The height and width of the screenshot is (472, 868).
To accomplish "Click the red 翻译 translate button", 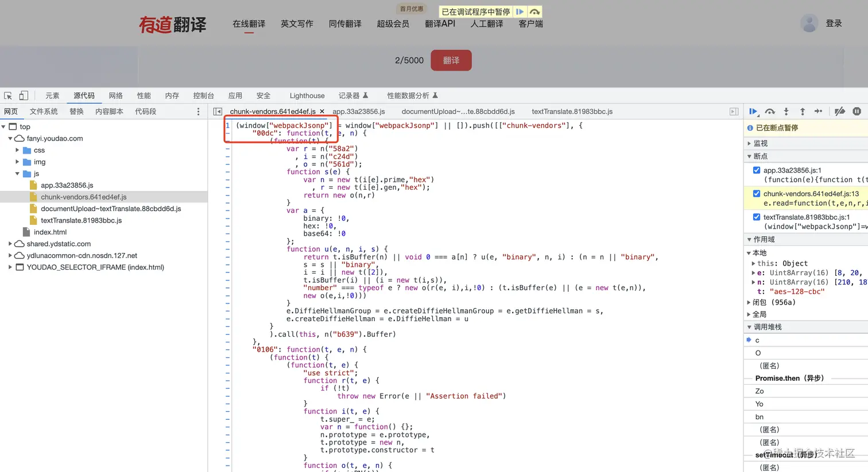I will click(451, 60).
